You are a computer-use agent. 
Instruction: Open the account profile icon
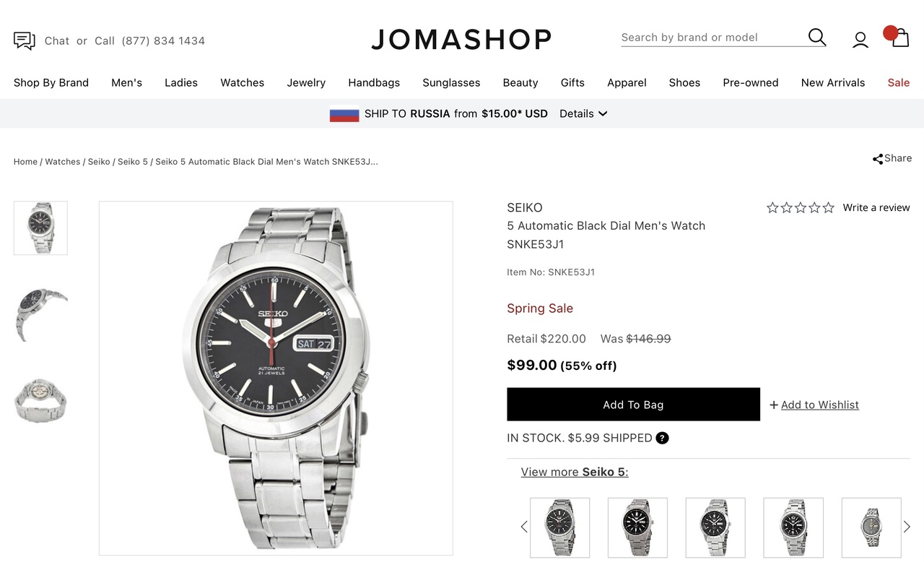860,40
